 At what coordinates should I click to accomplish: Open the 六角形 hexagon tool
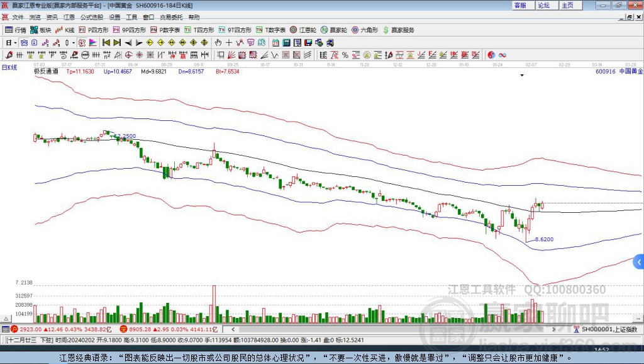point(365,30)
